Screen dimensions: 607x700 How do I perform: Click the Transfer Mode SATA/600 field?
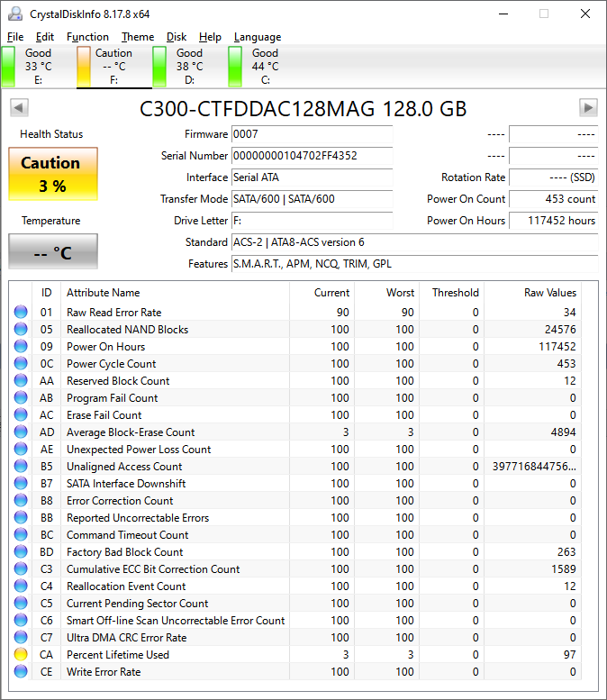pos(312,199)
